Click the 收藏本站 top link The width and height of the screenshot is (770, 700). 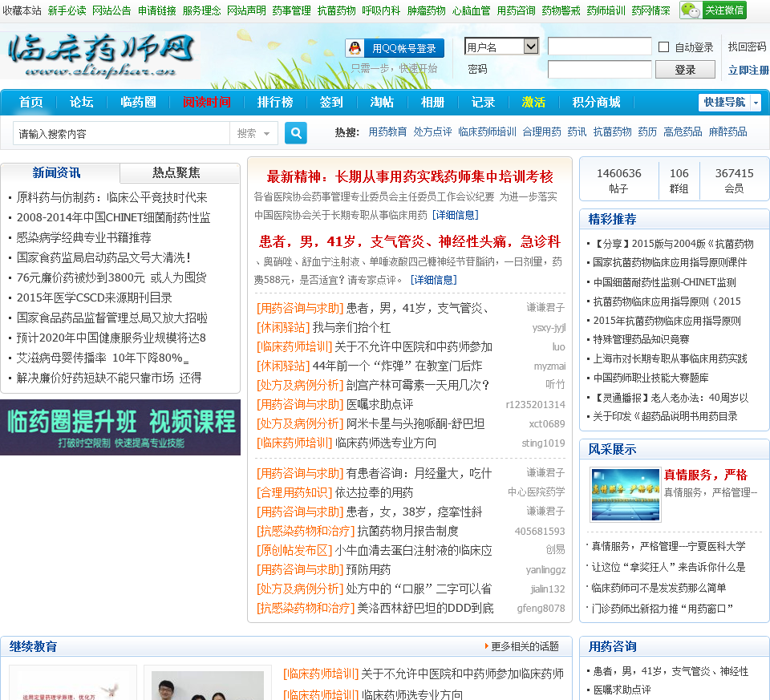coord(22,10)
